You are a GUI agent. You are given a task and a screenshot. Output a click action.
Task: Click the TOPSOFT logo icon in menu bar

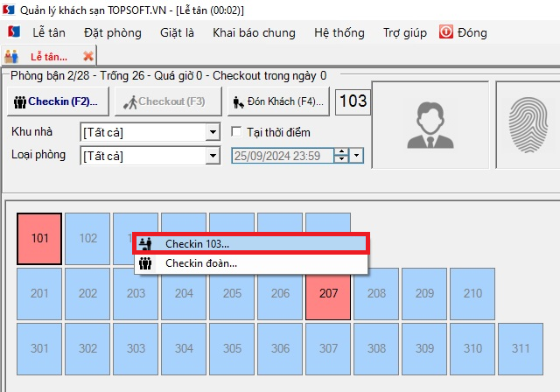pos(14,31)
